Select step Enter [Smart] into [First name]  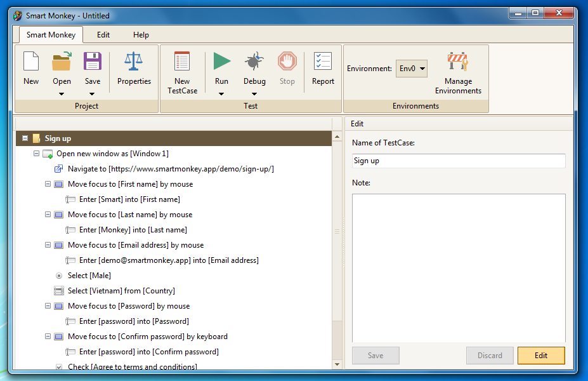[129, 199]
